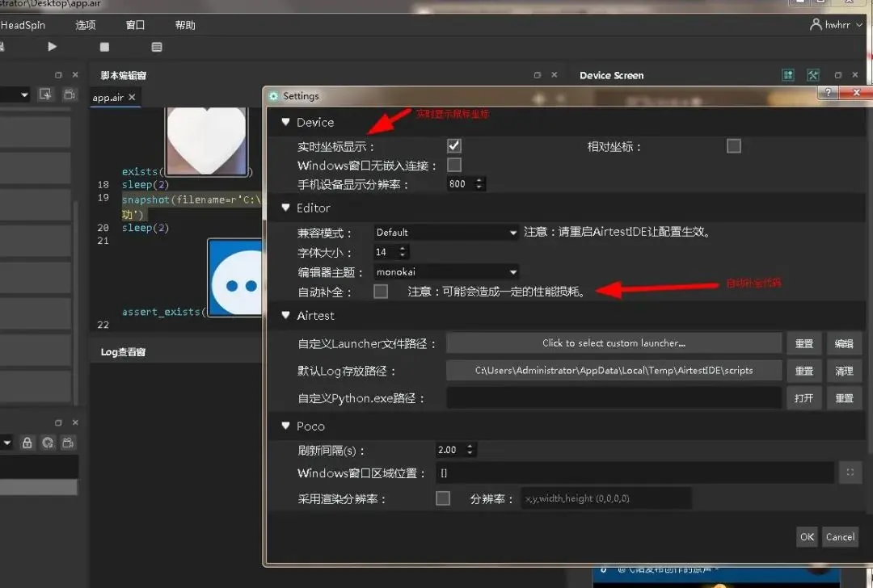Screen dimensions: 873x588
Task: Adjust 手机设备显示分辨率 stepper arrows
Action: [479, 183]
